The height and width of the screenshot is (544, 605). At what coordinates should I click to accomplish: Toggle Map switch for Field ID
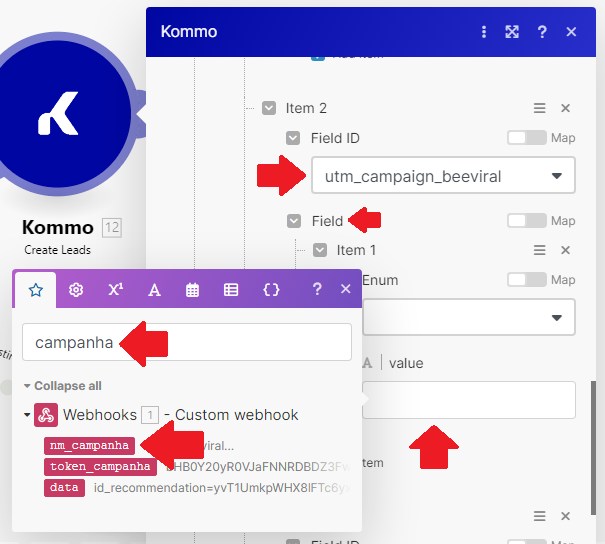point(527,138)
